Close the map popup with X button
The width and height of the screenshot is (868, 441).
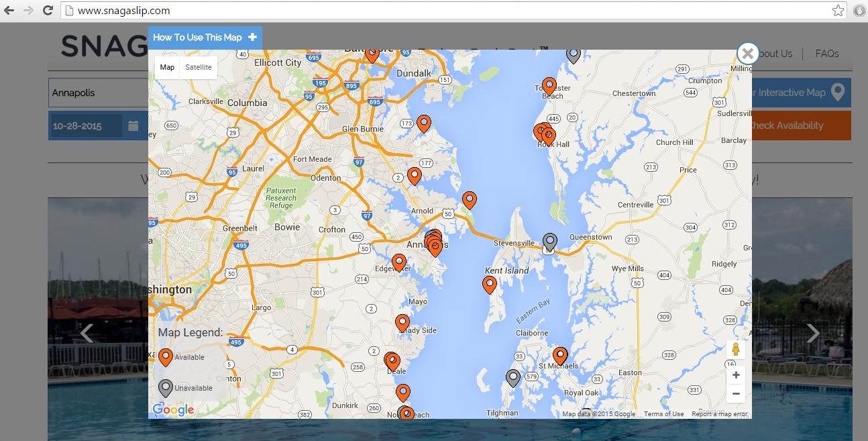747,54
